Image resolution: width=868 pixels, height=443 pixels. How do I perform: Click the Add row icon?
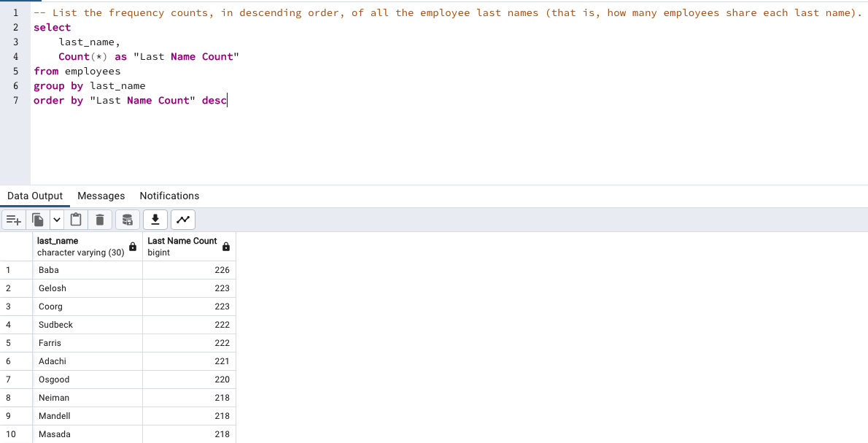tap(13, 219)
